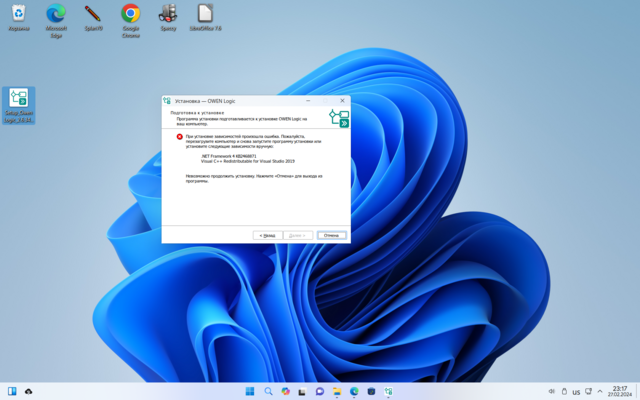Select the LibreOffice 7.6 desktop shortcut
The image size is (640, 400).
pos(204,17)
